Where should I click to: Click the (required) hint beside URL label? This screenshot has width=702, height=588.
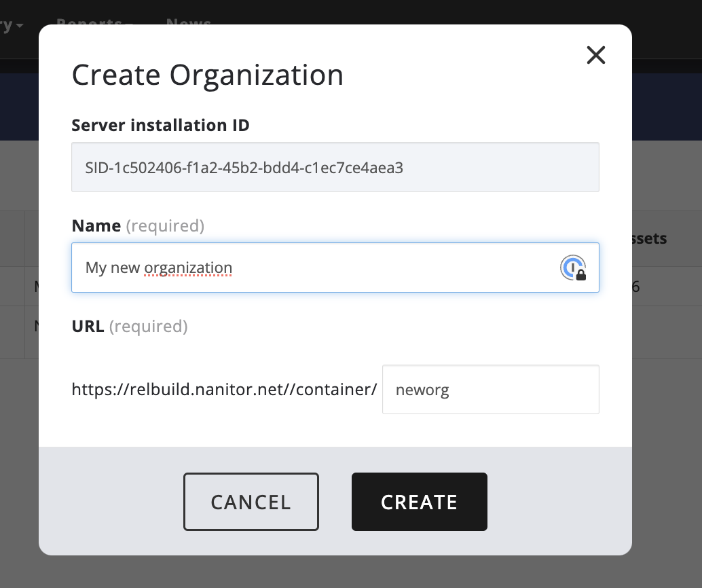pyautogui.click(x=148, y=326)
